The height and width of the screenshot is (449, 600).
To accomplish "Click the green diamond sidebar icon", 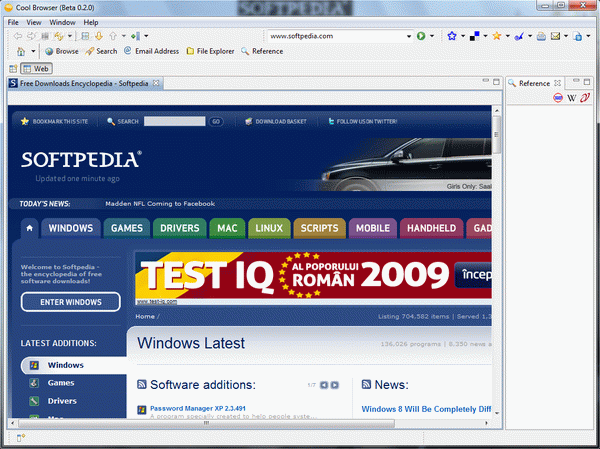I will tap(135, 36).
